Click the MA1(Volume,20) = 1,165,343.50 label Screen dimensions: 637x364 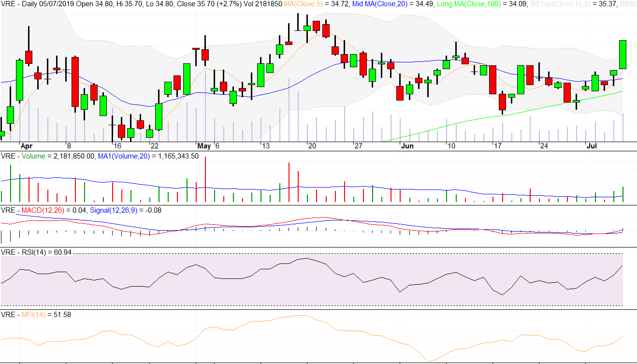pyautogui.click(x=148, y=156)
